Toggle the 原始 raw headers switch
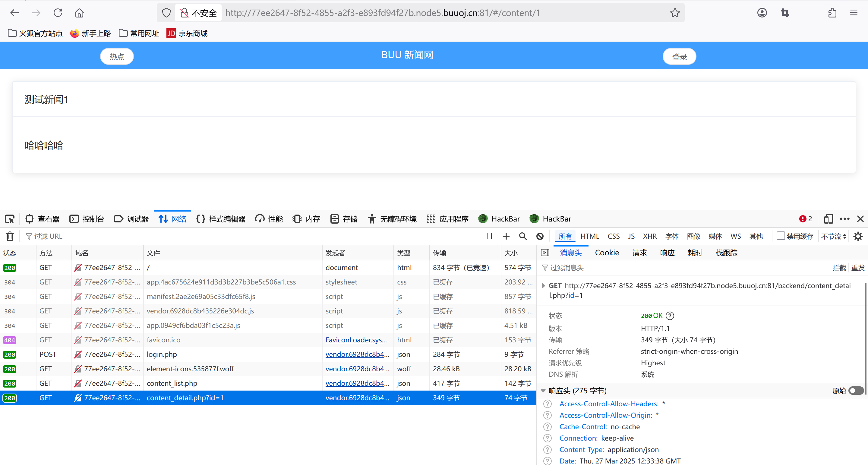The image size is (868, 465). tap(856, 391)
